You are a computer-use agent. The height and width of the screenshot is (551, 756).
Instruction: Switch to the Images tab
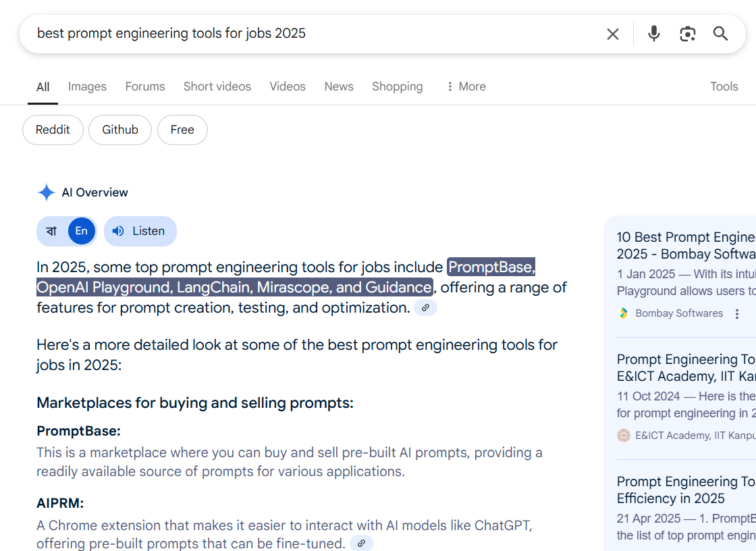pos(87,86)
